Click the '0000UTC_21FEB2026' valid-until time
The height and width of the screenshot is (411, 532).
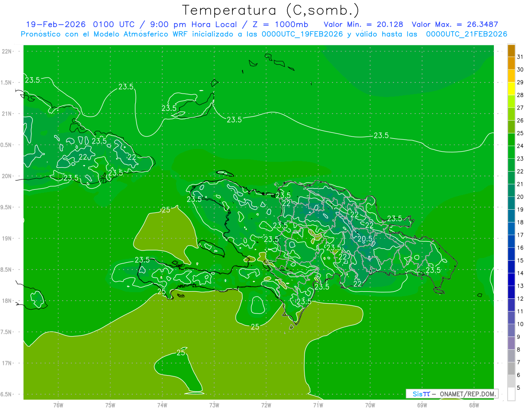point(466,34)
